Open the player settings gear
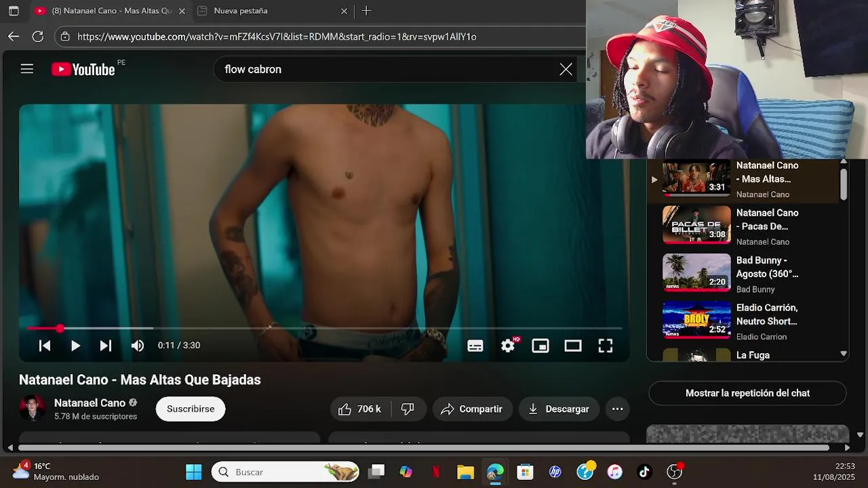The width and height of the screenshot is (868, 488). (x=508, y=346)
